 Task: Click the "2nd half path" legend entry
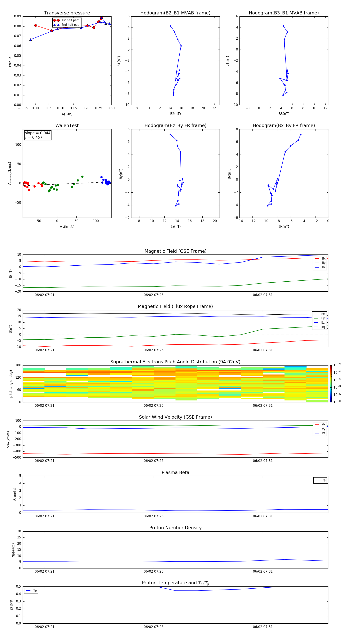[x=67, y=25]
